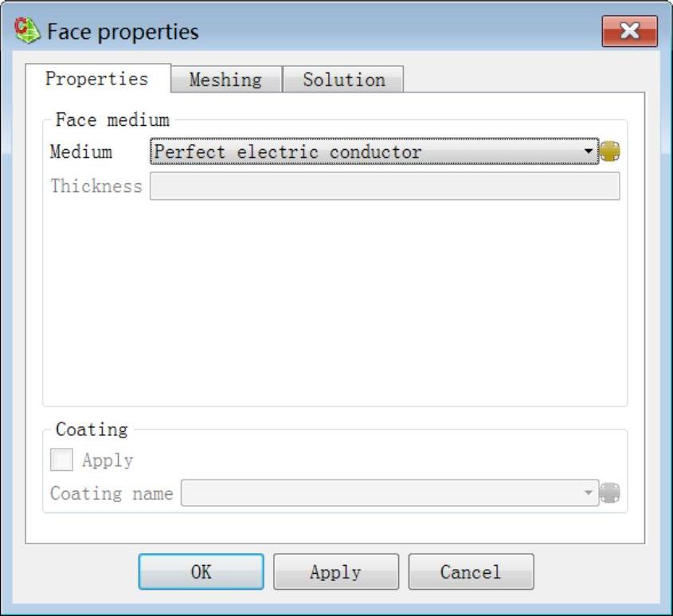
Task: Expand the Coating name dropdown list
Action: (x=389, y=492)
